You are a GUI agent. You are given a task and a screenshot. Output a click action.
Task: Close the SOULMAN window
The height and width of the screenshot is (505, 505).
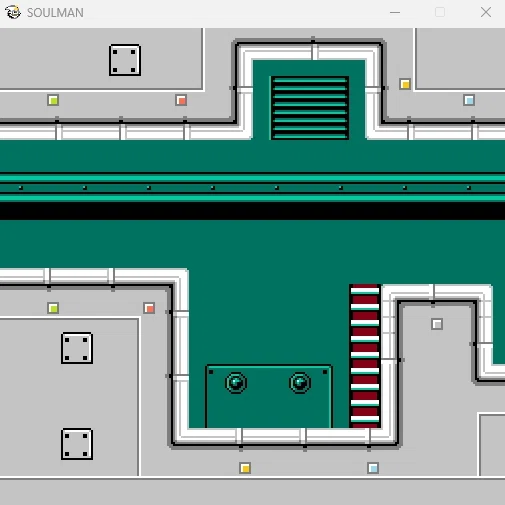486,13
